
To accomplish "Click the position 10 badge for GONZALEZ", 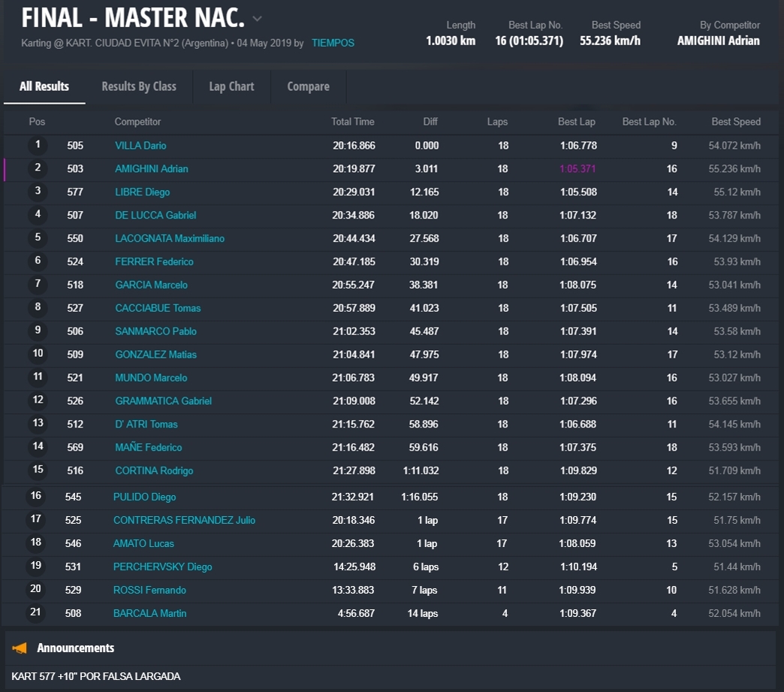I will click(38, 354).
